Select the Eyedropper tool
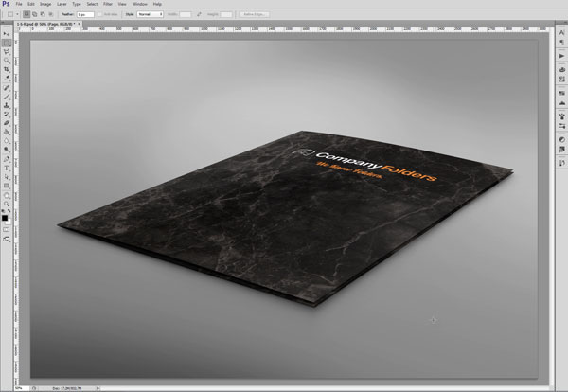 pos(7,78)
